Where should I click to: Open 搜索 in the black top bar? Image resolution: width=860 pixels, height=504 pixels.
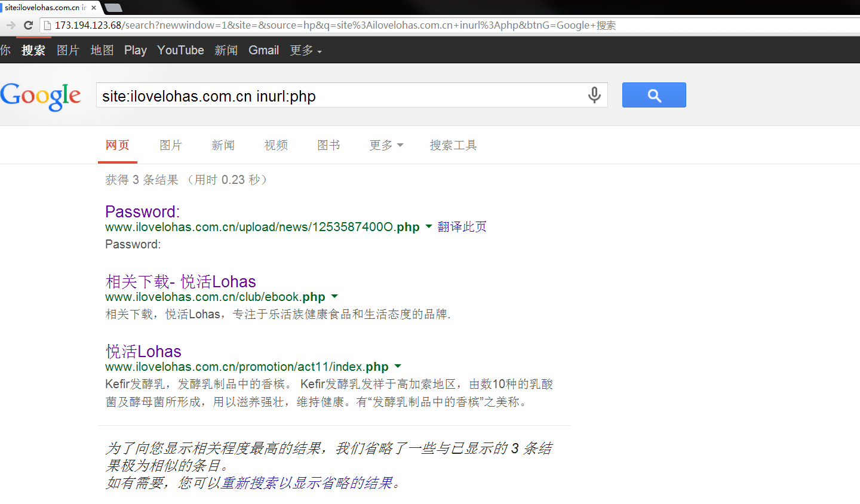click(x=33, y=50)
